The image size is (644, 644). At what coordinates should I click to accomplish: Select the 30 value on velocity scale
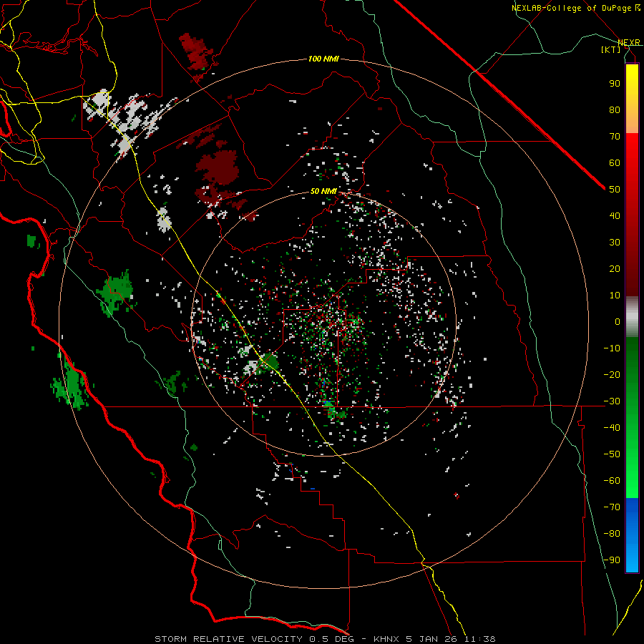click(x=615, y=243)
